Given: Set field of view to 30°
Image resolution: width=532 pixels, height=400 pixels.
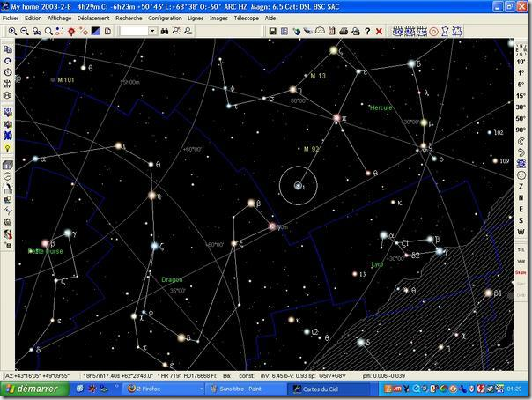Looking at the screenshot, I should 521,107.
